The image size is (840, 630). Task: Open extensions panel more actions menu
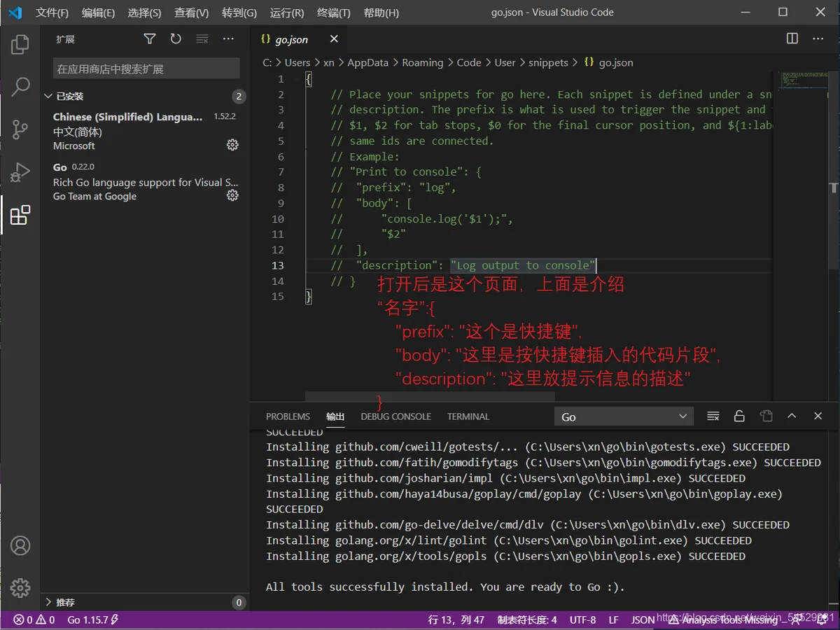(x=228, y=39)
